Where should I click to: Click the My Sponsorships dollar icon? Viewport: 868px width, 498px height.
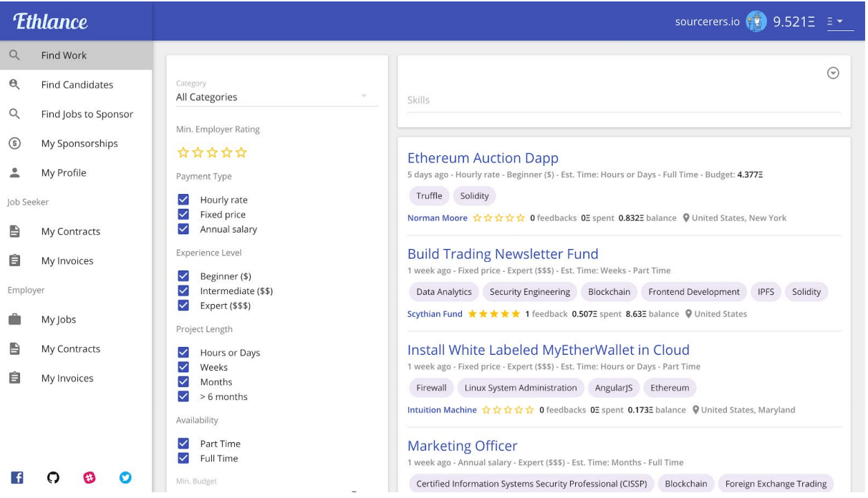14,143
